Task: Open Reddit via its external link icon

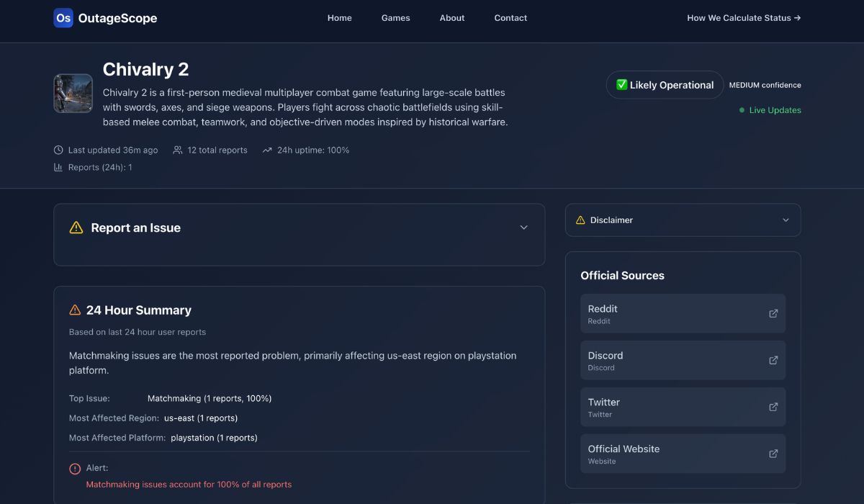Action: point(773,313)
